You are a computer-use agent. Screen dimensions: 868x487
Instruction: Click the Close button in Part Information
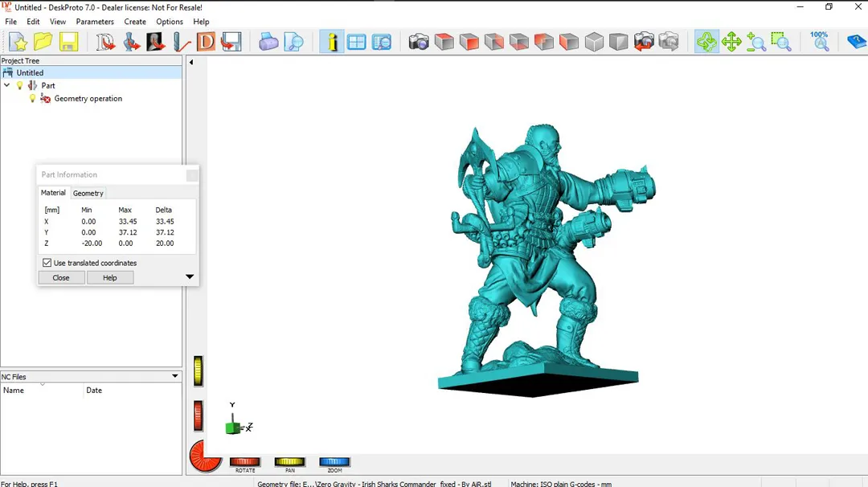click(61, 278)
